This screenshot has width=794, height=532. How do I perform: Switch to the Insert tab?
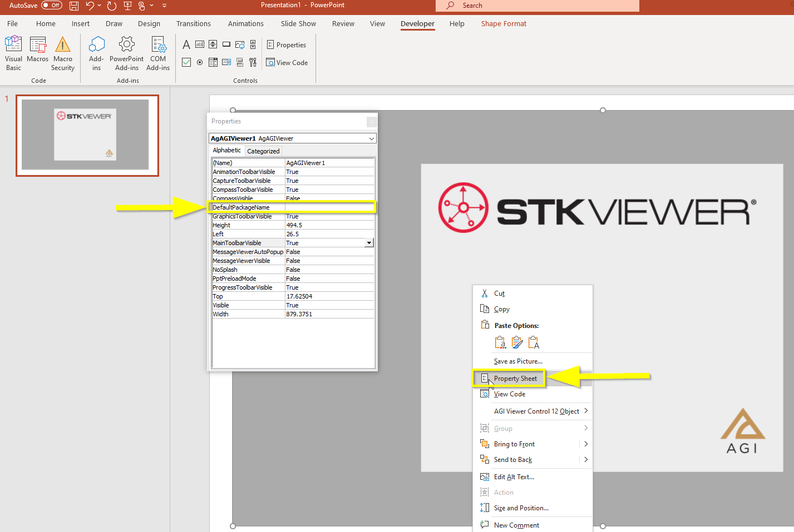point(81,24)
